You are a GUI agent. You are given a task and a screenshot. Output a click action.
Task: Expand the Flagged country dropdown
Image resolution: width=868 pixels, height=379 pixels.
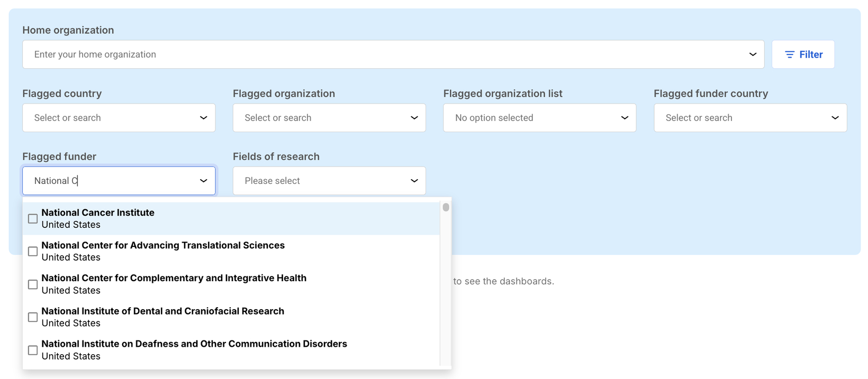[119, 118]
